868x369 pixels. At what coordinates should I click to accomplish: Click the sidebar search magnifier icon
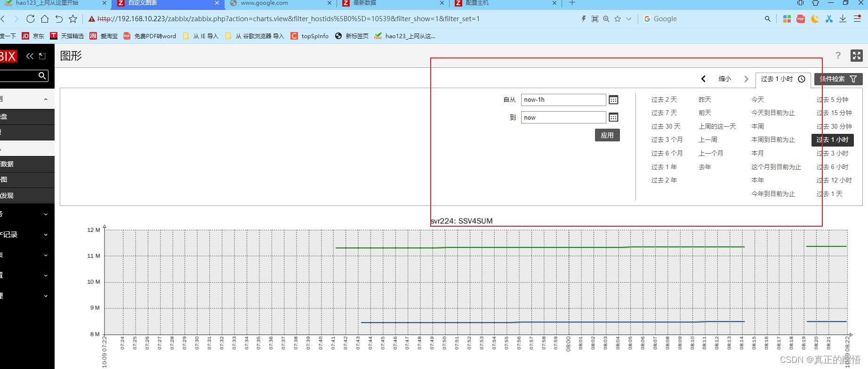click(x=42, y=75)
